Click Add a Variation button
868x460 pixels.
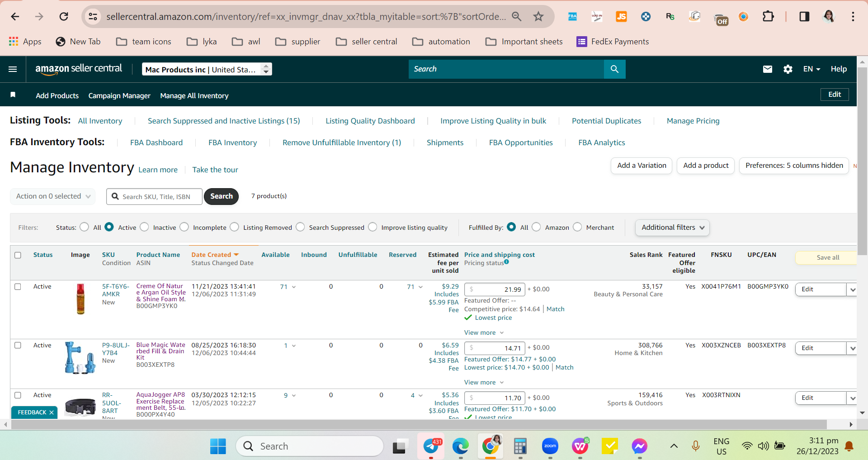pos(642,166)
